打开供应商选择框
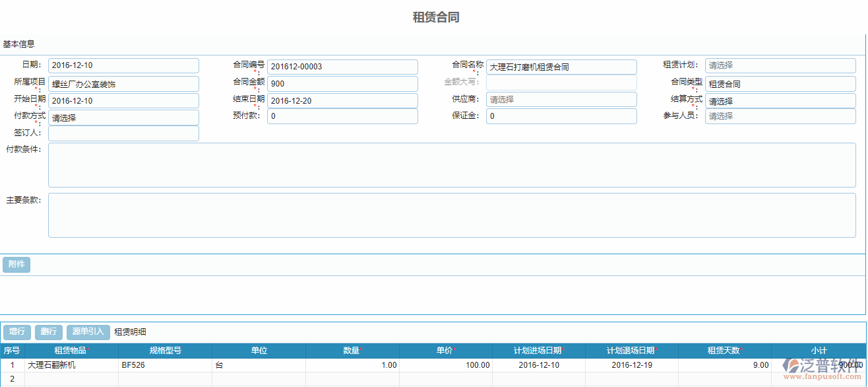This screenshot has height=387, width=868. click(x=561, y=99)
